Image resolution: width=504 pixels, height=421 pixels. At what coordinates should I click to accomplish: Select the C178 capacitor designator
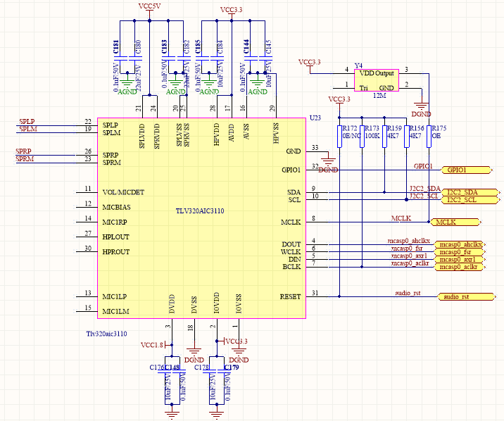click(x=201, y=367)
